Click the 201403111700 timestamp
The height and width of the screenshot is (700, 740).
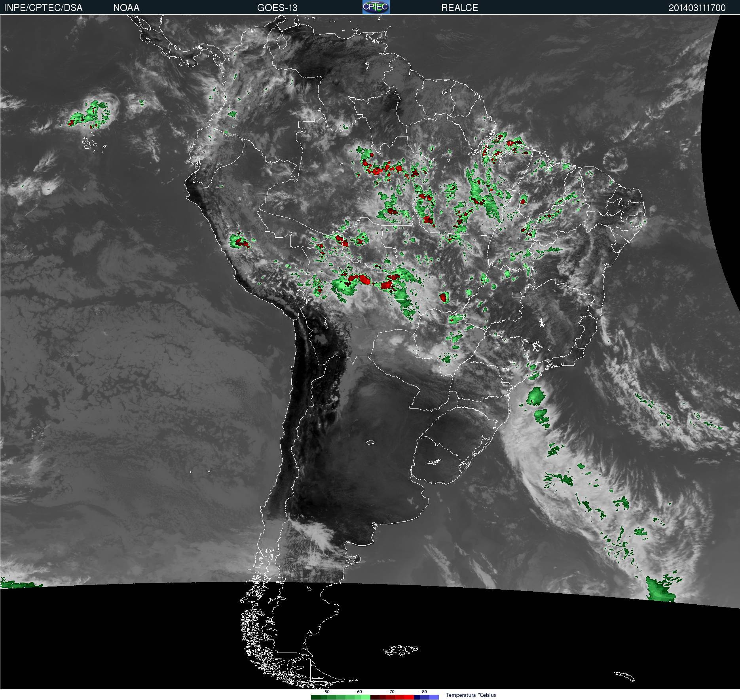click(x=697, y=8)
